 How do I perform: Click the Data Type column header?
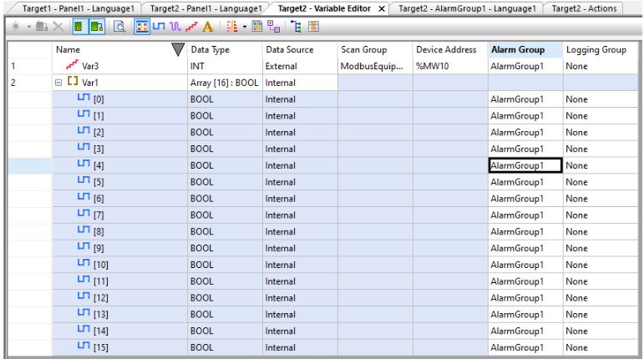coord(225,49)
